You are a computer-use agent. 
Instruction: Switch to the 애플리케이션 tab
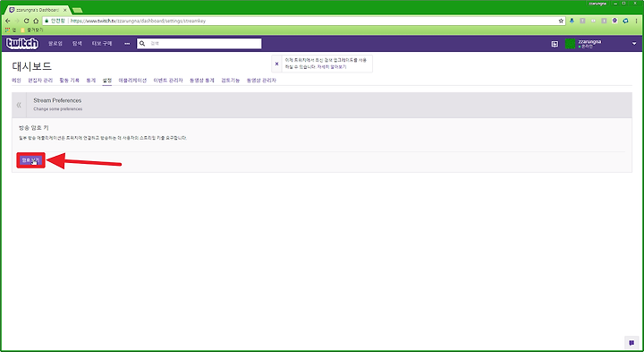pos(132,81)
